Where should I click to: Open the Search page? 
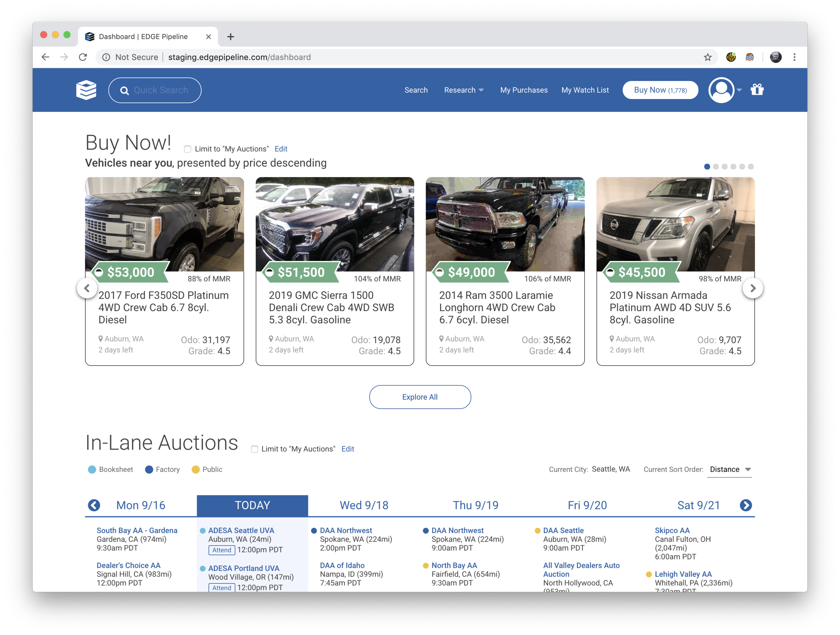pyautogui.click(x=416, y=90)
